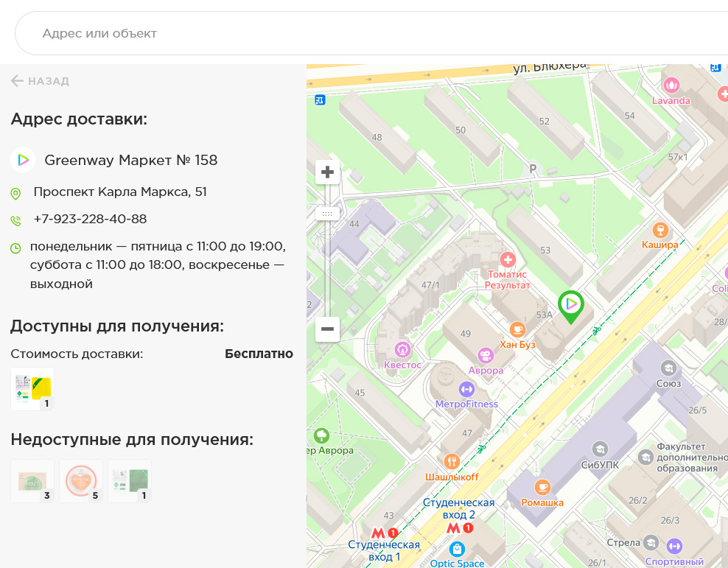This screenshot has width=728, height=568.
Task: Click the MetroFitness gym icon
Action: click(x=466, y=389)
